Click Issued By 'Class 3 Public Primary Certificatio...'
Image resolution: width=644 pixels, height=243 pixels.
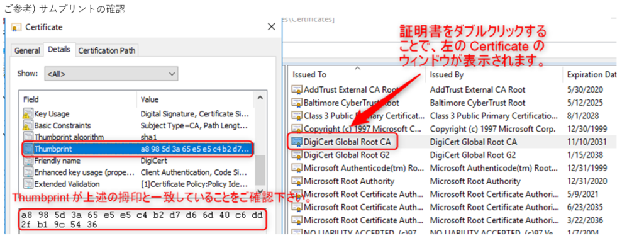point(493,116)
